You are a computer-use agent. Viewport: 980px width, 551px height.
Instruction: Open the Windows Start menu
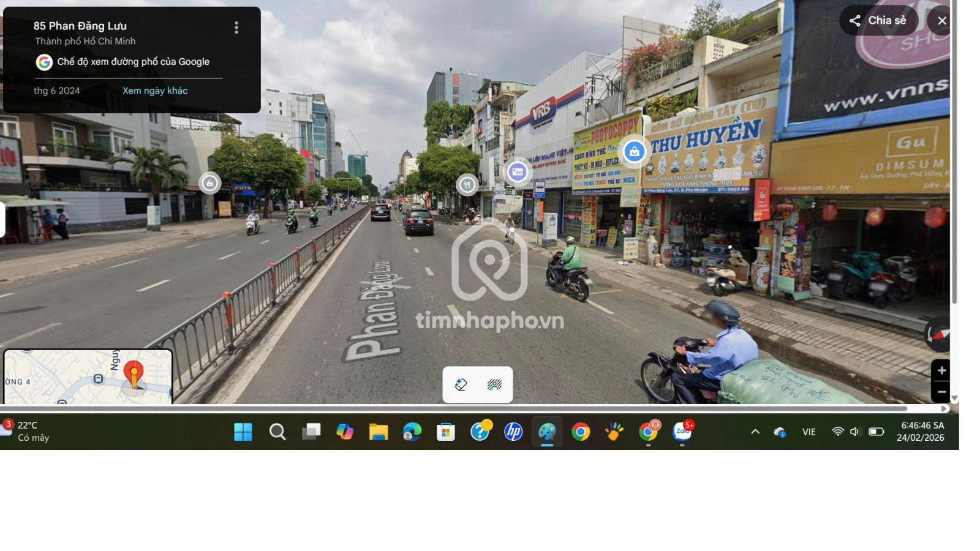pyautogui.click(x=243, y=432)
